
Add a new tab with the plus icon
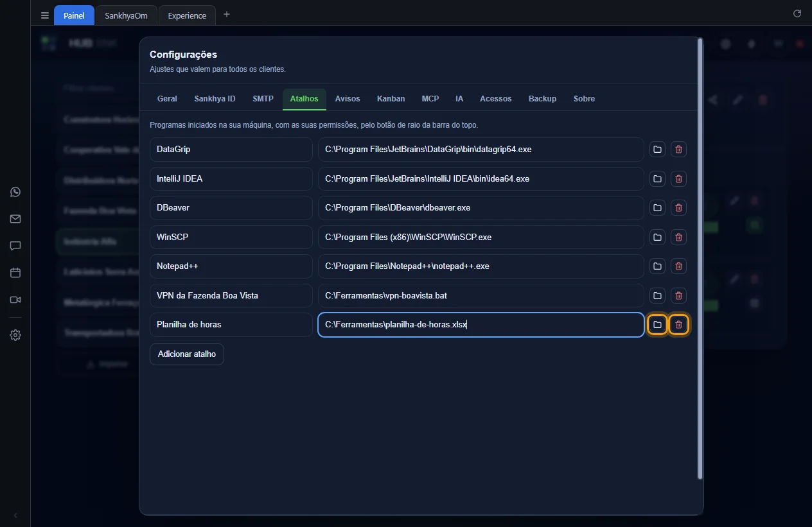pyautogui.click(x=227, y=15)
